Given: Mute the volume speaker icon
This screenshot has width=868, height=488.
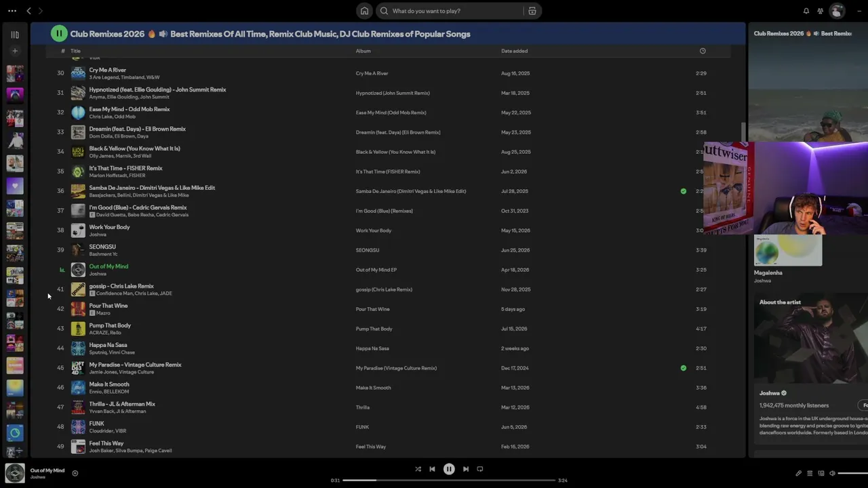Looking at the screenshot, I should tap(833, 473).
